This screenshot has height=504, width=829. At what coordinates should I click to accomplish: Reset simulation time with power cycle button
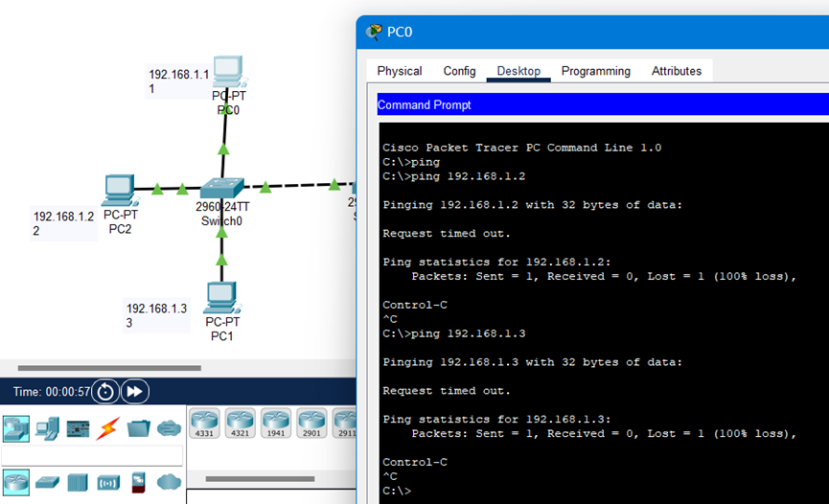pos(105,392)
